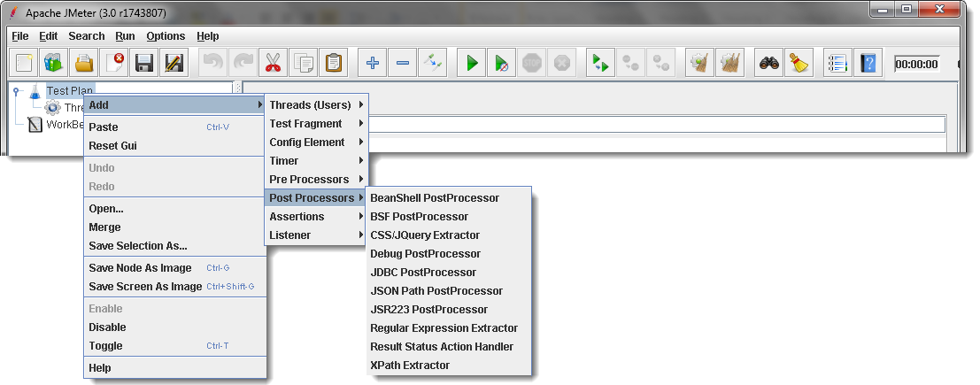Click Save Node As Image
This screenshot has width=980, height=385.
click(175, 268)
